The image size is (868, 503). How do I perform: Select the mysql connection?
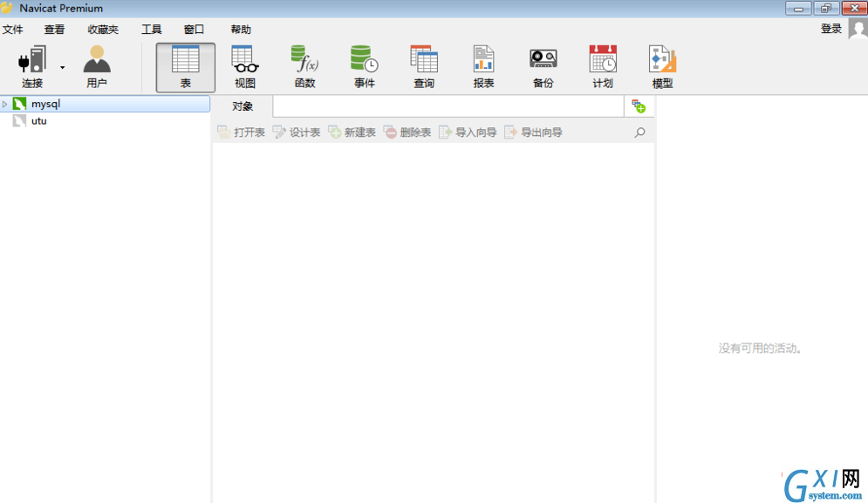click(106, 104)
